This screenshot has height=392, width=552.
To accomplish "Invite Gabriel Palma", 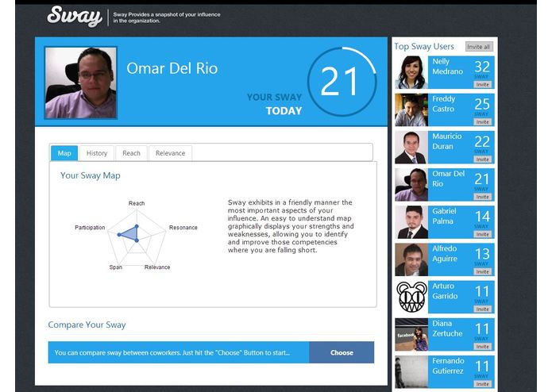I will pyautogui.click(x=482, y=235).
